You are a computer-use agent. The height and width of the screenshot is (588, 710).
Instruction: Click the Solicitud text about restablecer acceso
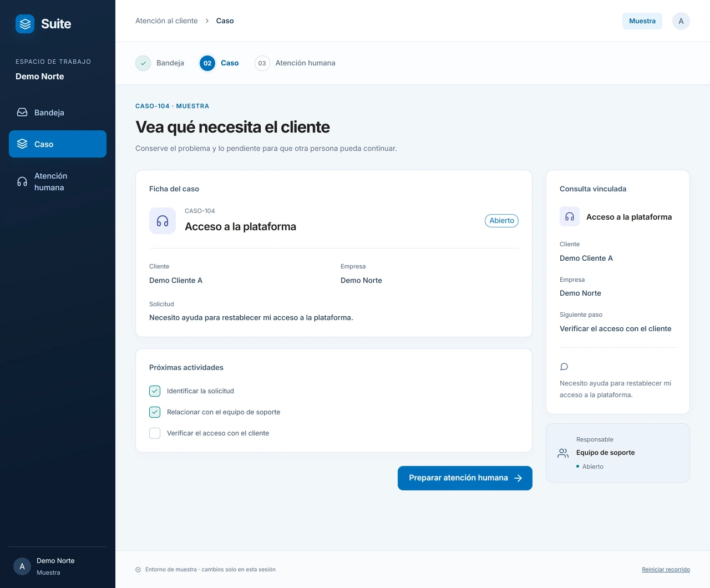click(251, 318)
